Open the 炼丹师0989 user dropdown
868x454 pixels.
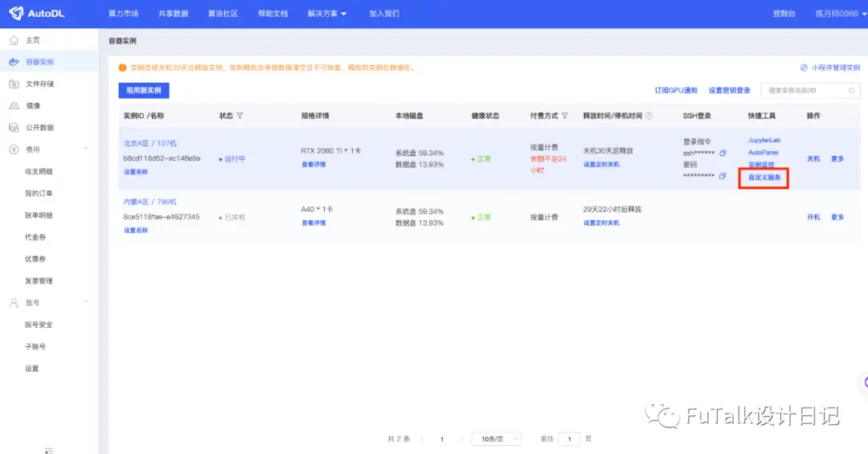tap(841, 14)
